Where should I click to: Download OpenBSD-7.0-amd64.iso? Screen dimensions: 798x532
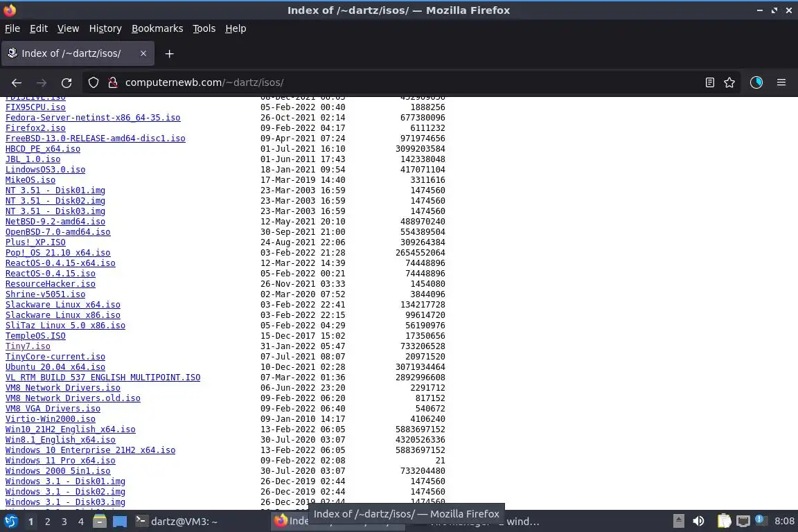[58, 231]
